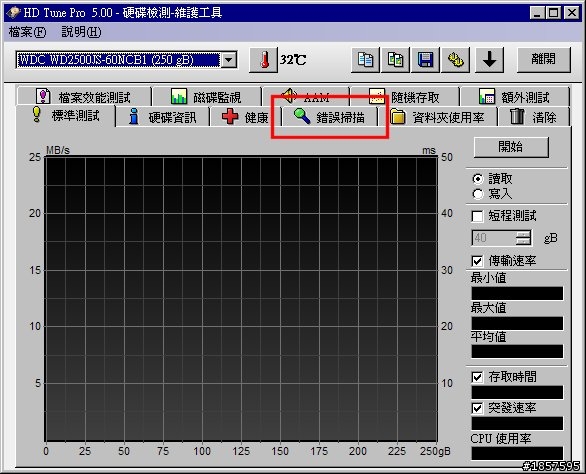Switch to the 健康 health tab
Viewport: 586px width, 474px height.
tap(245, 117)
